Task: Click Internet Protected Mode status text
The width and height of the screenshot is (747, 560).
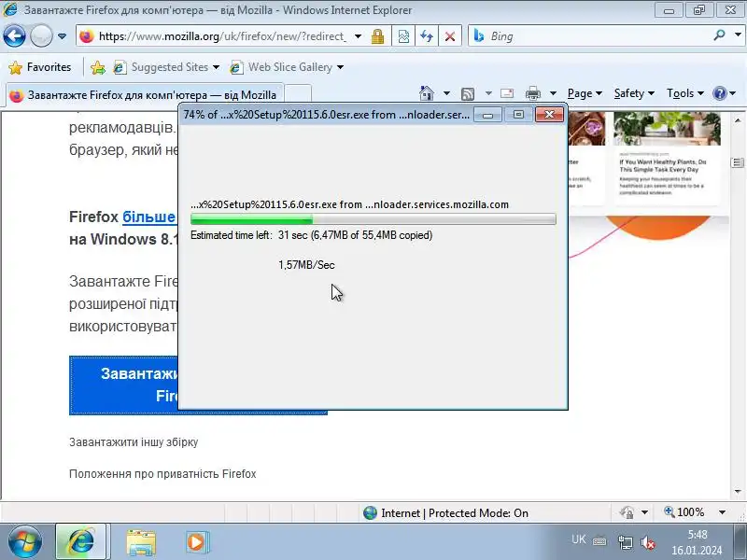Action: 454,512
